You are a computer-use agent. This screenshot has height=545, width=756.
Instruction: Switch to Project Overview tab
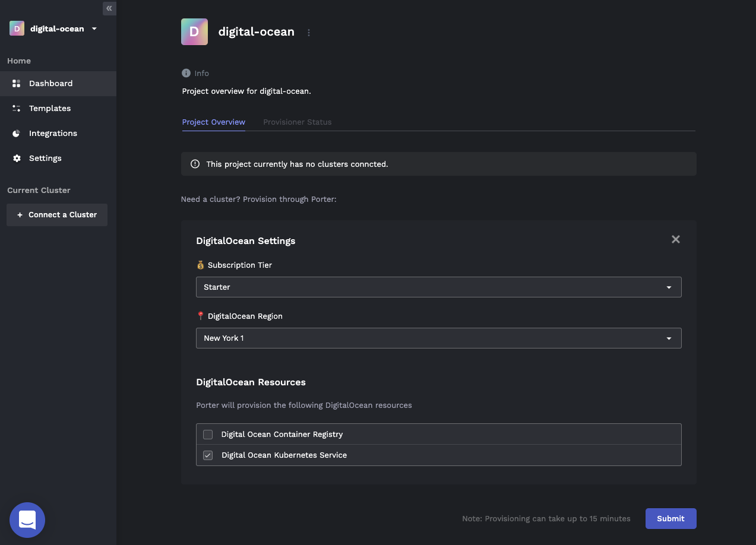[214, 122]
